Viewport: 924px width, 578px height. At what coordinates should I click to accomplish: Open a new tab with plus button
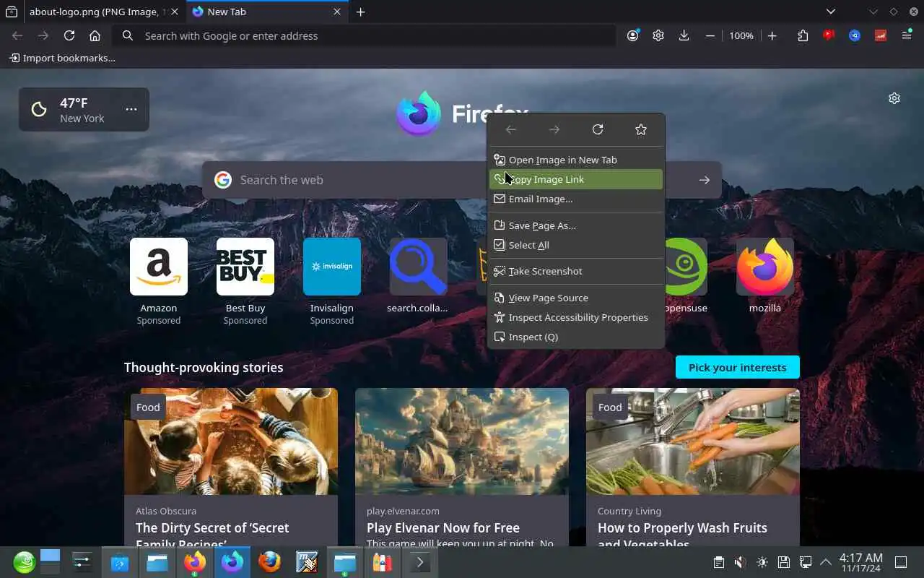click(x=361, y=12)
